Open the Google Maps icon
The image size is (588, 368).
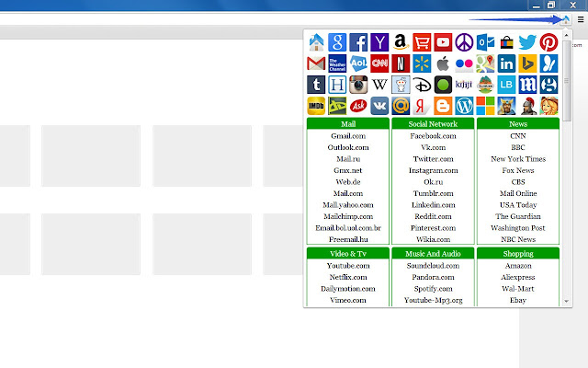(x=485, y=63)
